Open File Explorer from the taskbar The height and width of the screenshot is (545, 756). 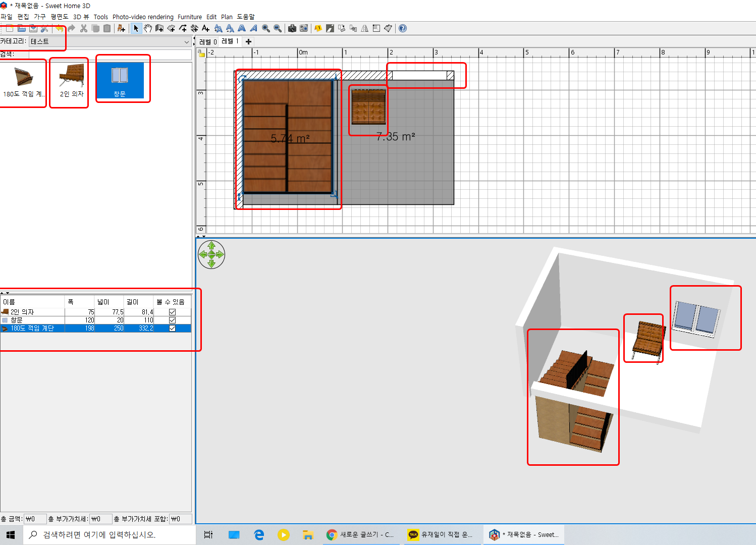pyautogui.click(x=308, y=535)
